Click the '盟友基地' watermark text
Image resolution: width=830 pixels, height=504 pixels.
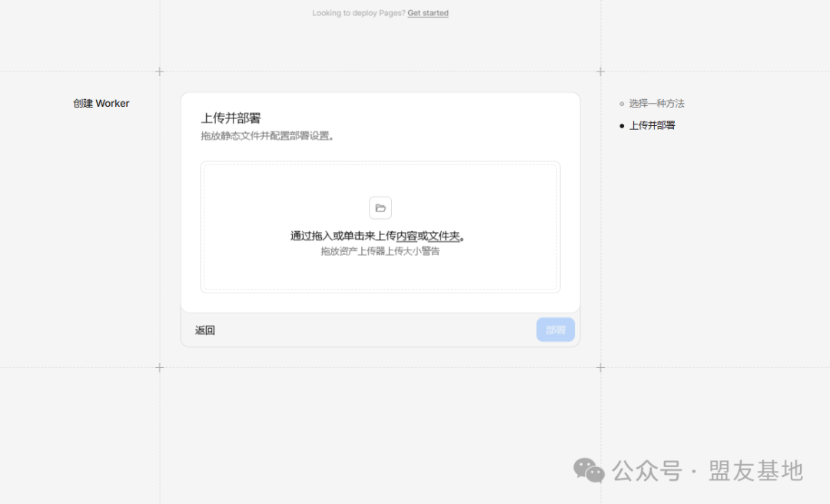(x=755, y=470)
